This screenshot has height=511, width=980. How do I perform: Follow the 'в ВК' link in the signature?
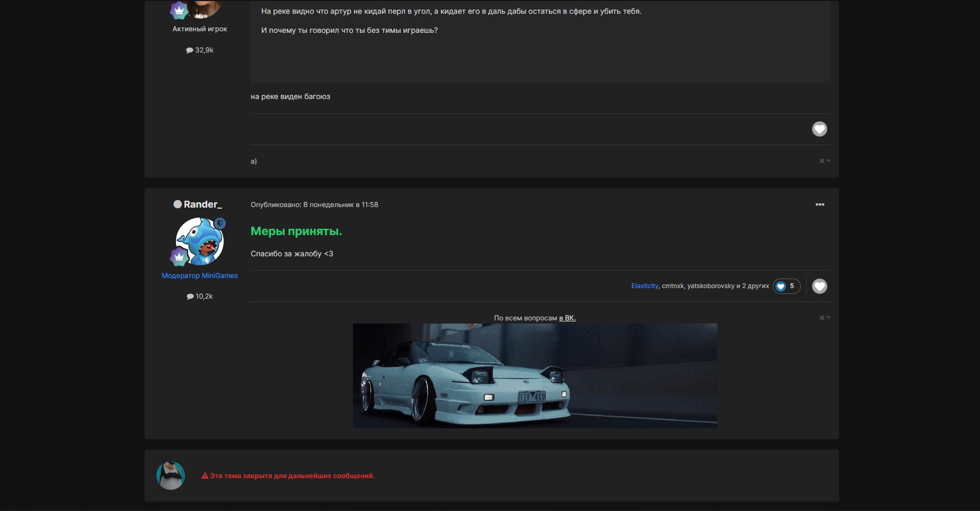[567, 318]
